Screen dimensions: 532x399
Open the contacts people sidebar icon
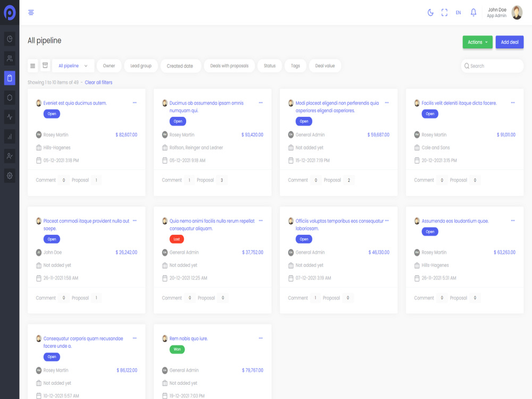pos(10,59)
